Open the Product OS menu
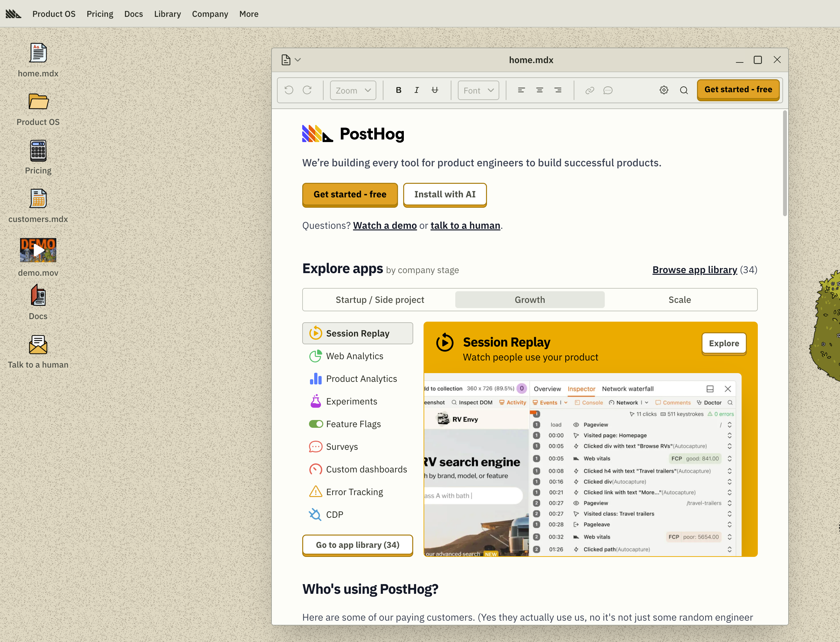Screen dimensions: 840x642 [x=54, y=14]
